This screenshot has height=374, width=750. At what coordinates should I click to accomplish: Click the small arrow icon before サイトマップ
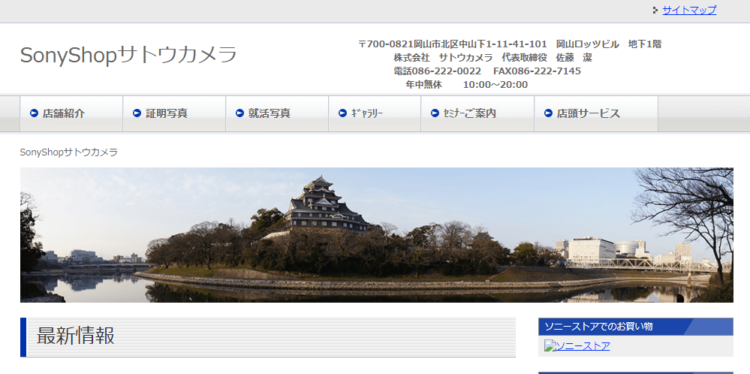(x=655, y=10)
